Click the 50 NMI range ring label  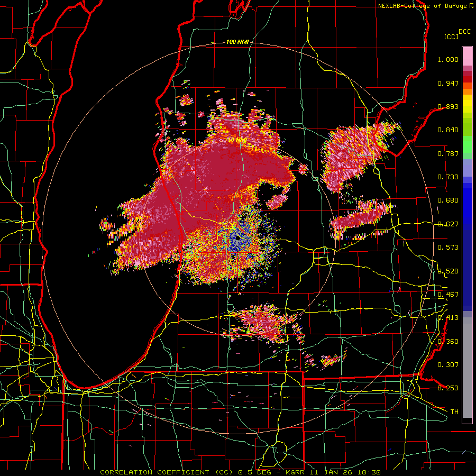pyautogui.click(x=237, y=140)
